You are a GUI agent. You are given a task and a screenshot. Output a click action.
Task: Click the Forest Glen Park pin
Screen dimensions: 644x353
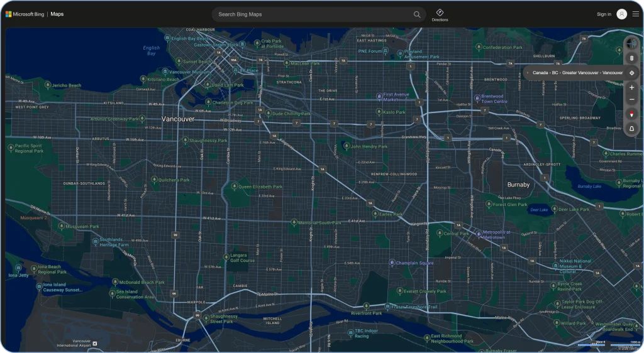(x=489, y=204)
